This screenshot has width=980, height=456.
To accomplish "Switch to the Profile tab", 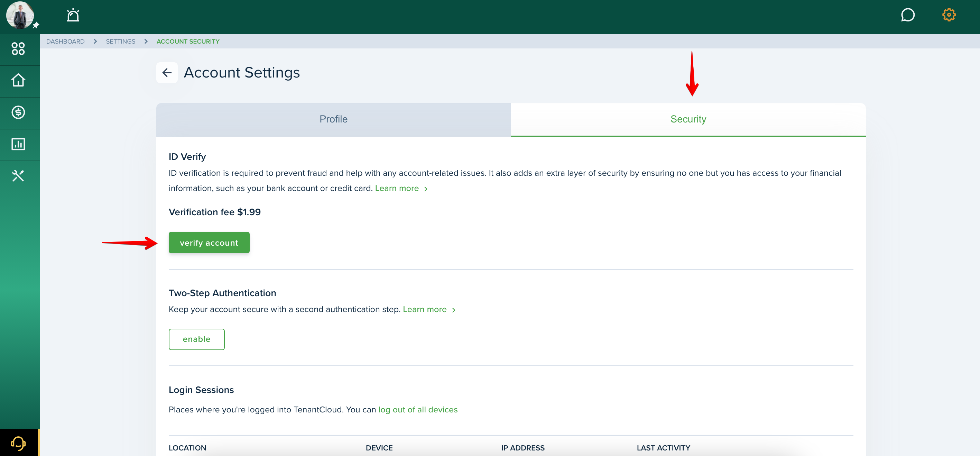I will pyautogui.click(x=333, y=119).
